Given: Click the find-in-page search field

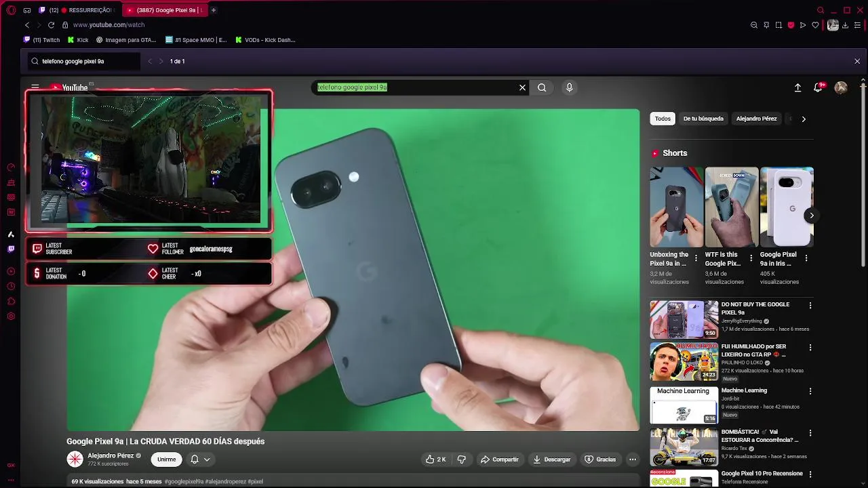Looking at the screenshot, I should coord(83,61).
